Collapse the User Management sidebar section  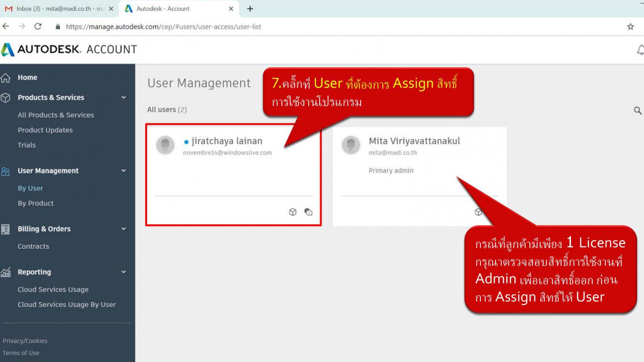pyautogui.click(x=124, y=171)
